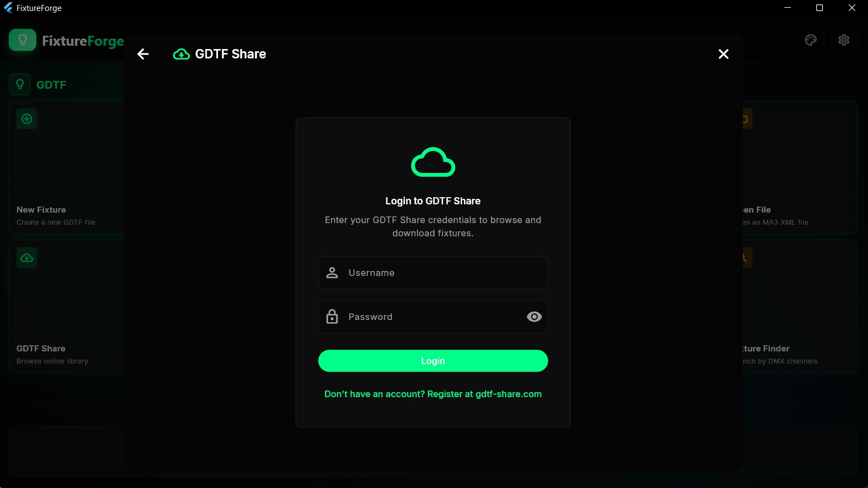Open the New Fixture card
This screenshot has height=488, width=868.
coord(66,167)
